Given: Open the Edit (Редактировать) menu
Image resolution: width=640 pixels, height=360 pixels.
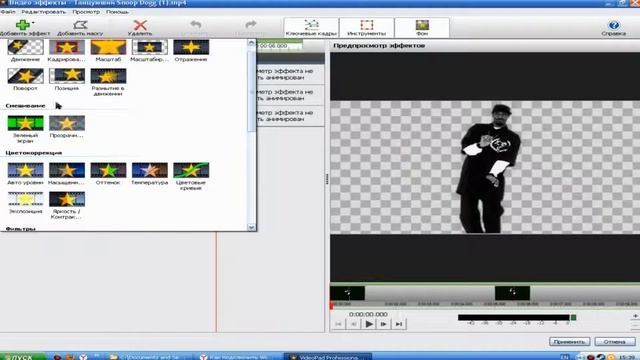Looking at the screenshot, I should click(x=43, y=12).
